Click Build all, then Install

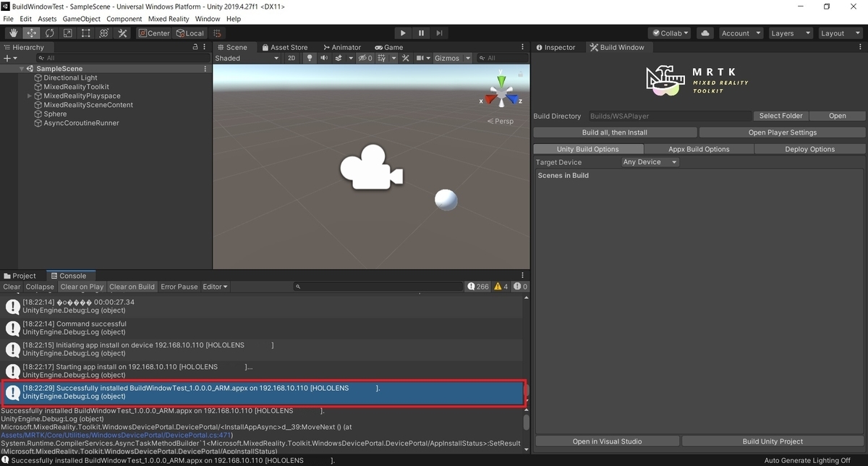[x=615, y=132]
